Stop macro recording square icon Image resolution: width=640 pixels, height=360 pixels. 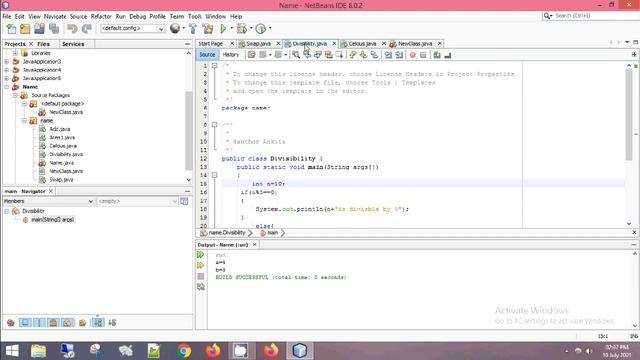click(x=423, y=55)
